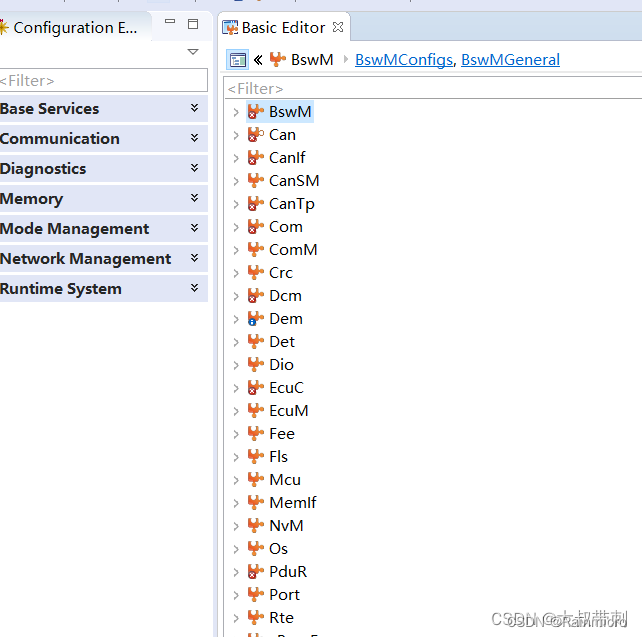Select the NvM tree item label
642x637 pixels.
coord(286,526)
